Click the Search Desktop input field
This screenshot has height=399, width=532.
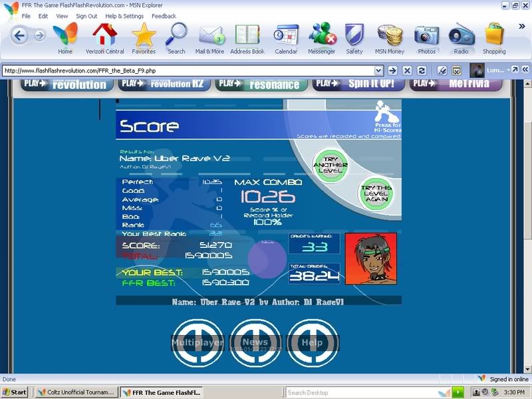[x=359, y=392]
